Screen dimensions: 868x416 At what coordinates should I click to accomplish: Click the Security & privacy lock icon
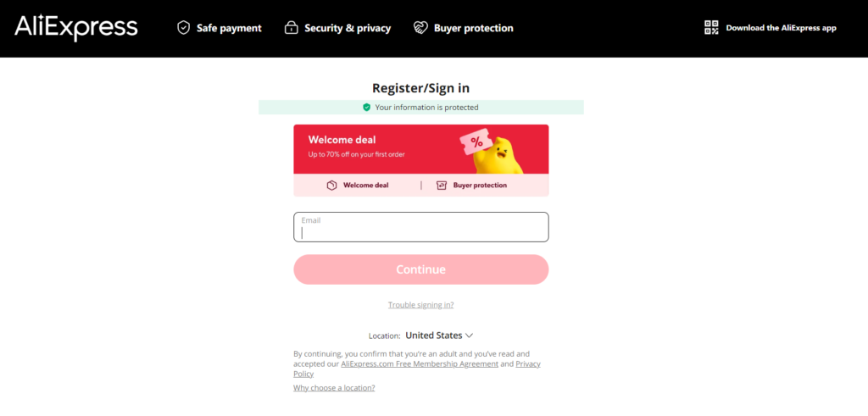pos(292,28)
